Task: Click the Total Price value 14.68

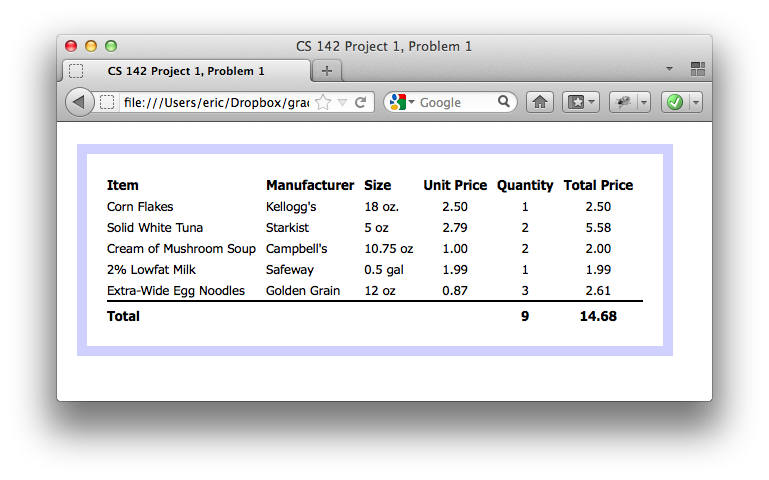Action: pyautogui.click(x=598, y=316)
